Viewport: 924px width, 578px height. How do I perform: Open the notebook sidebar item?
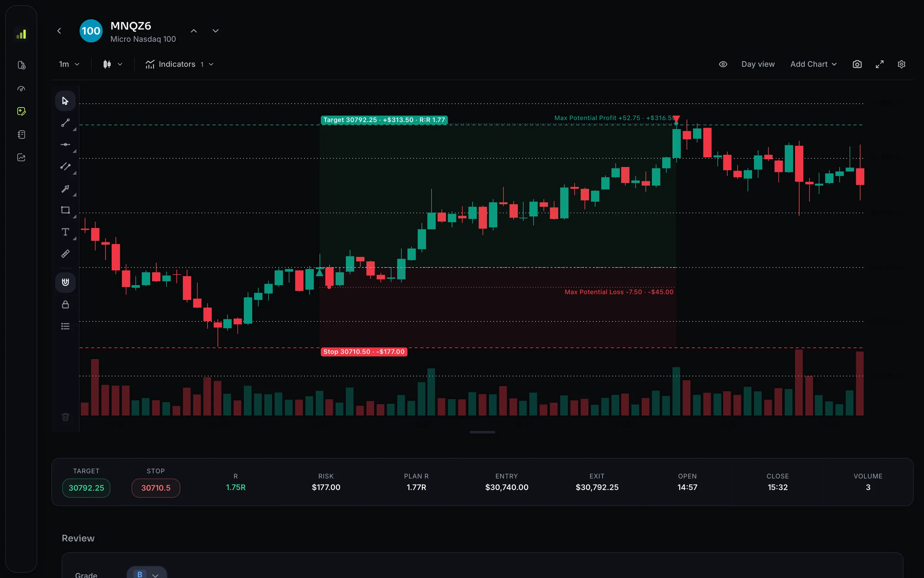pos(21,134)
